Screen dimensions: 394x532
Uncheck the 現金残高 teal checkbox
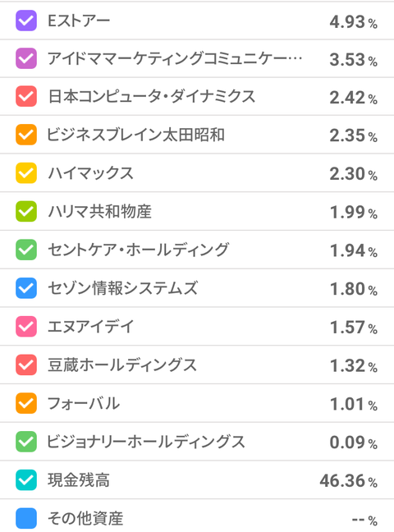point(26,479)
